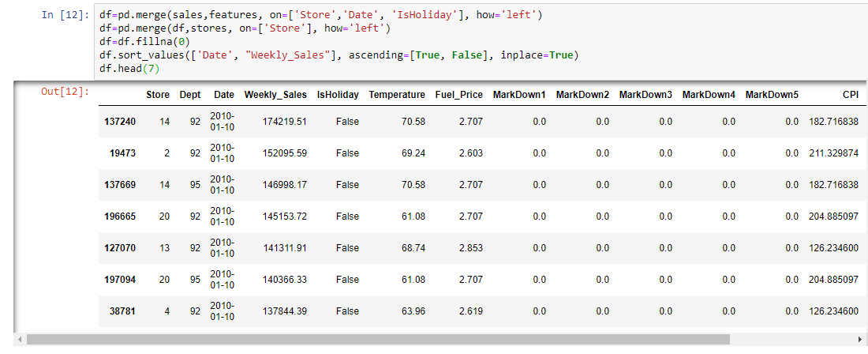Click the 174219.51 Weekly_Sales value
This screenshot has width=868, height=354.
point(285,122)
